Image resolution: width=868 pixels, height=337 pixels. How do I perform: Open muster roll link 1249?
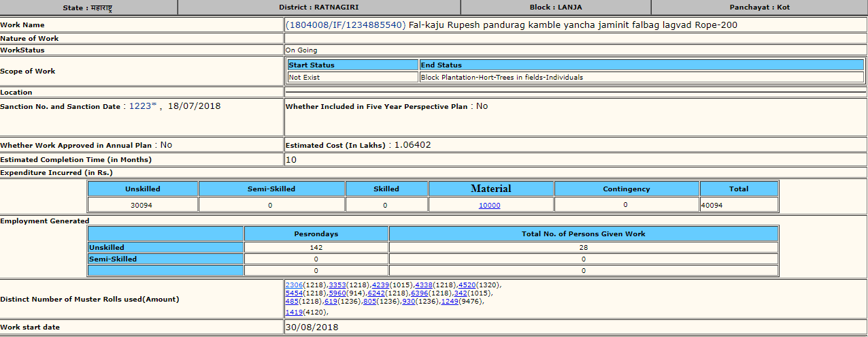pyautogui.click(x=449, y=301)
